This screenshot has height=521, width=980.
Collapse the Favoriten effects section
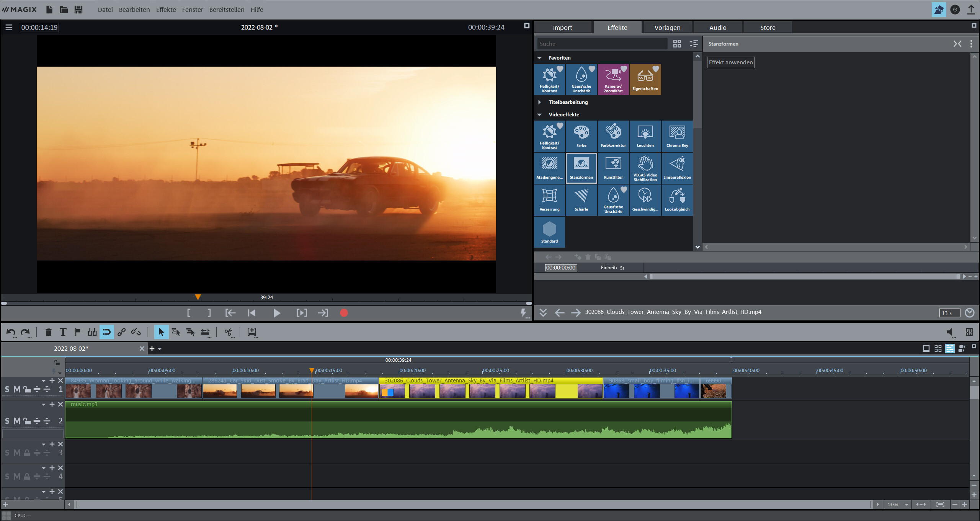tap(540, 57)
